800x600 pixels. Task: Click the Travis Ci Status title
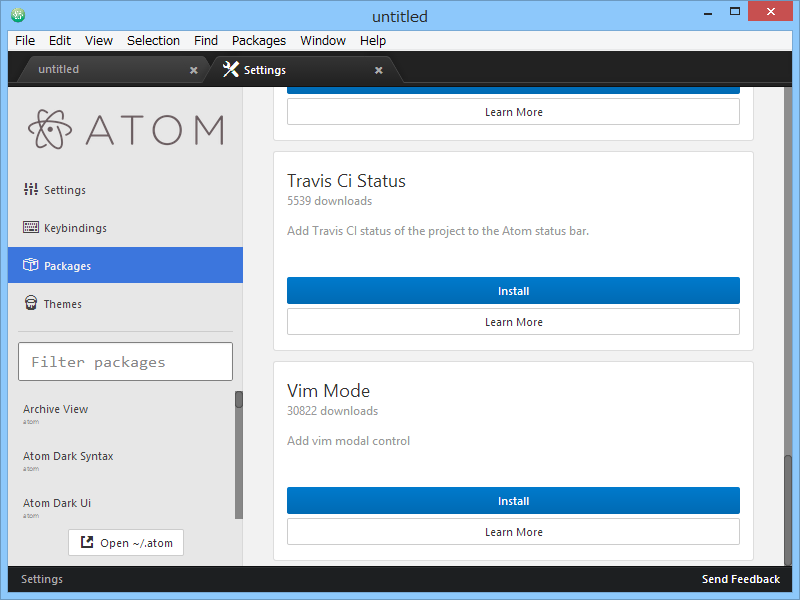[346, 181]
